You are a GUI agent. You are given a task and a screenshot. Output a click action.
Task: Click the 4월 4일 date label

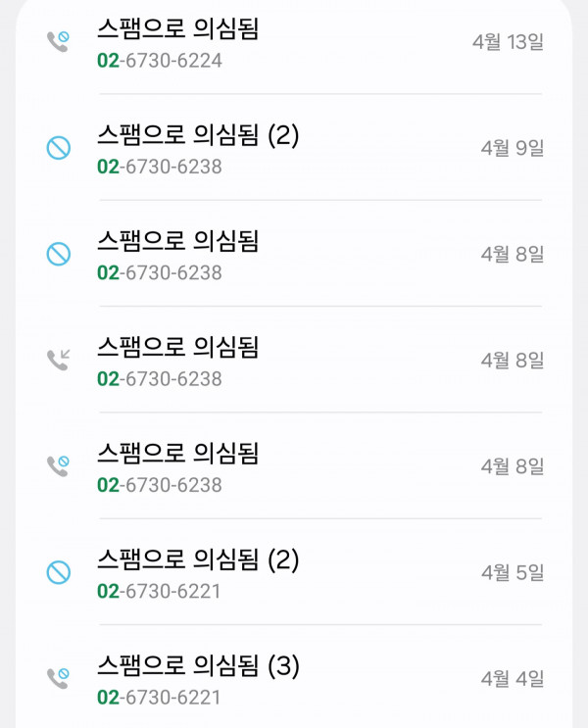click(x=512, y=678)
